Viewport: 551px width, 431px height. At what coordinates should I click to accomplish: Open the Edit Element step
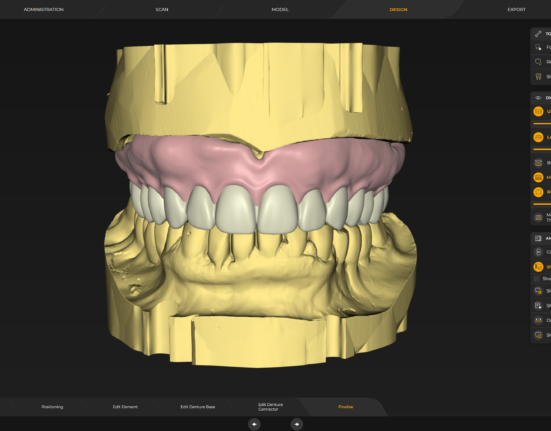tap(125, 407)
